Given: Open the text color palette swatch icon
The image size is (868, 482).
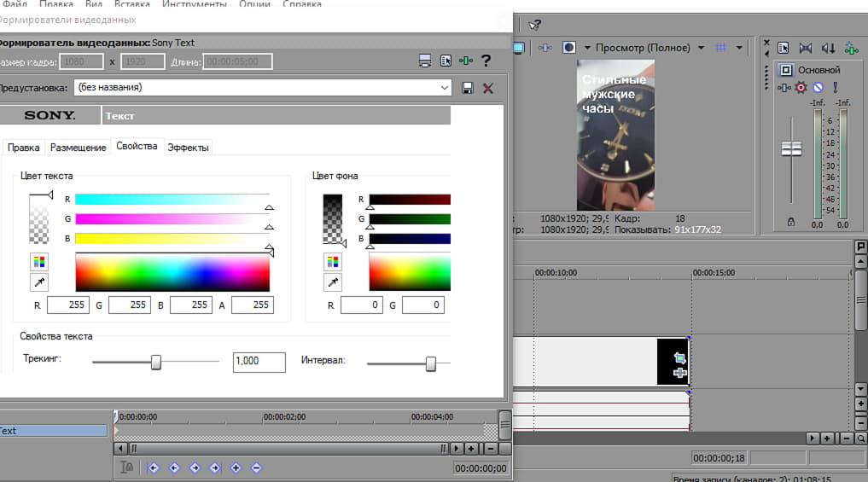Looking at the screenshot, I should [39, 261].
